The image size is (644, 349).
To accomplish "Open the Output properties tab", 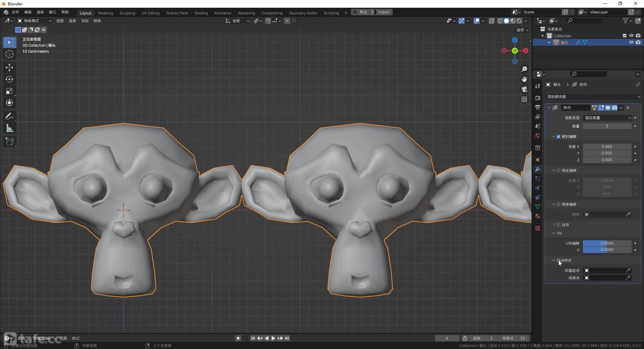I will click(x=538, y=107).
